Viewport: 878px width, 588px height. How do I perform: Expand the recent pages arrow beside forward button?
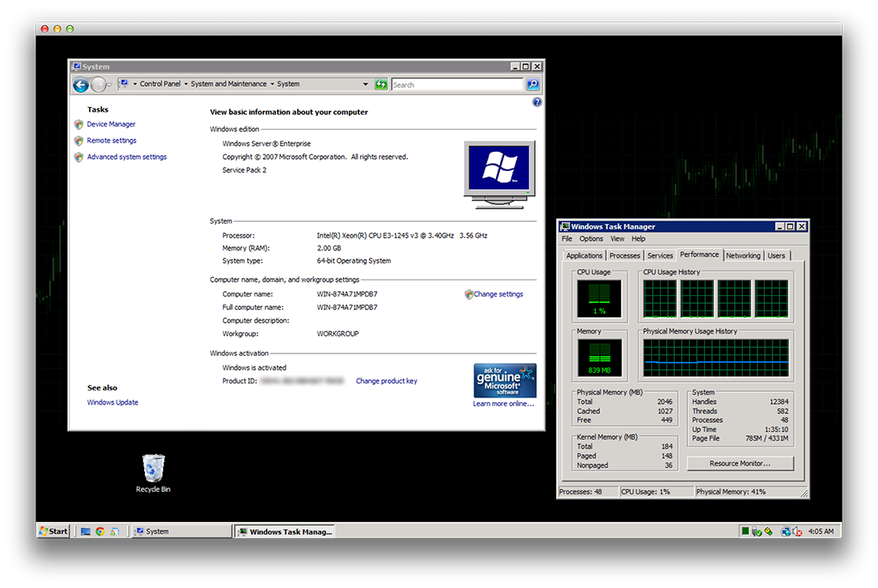click(111, 85)
